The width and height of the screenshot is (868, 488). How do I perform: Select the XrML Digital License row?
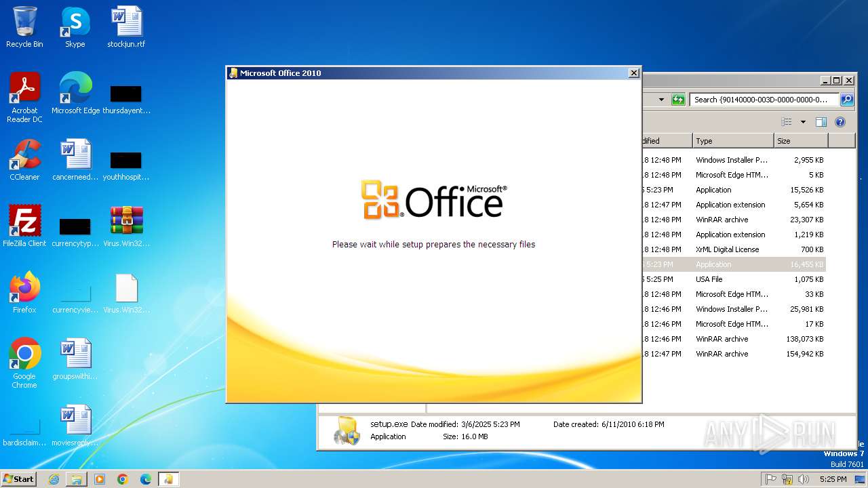733,249
